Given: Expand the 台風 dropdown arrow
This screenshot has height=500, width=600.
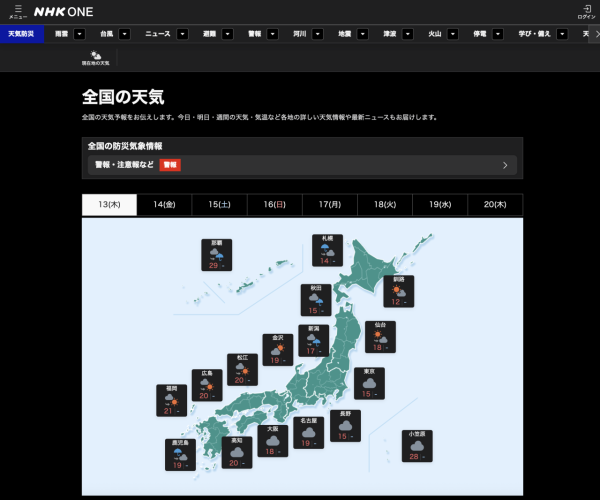Looking at the screenshot, I should point(124,34).
